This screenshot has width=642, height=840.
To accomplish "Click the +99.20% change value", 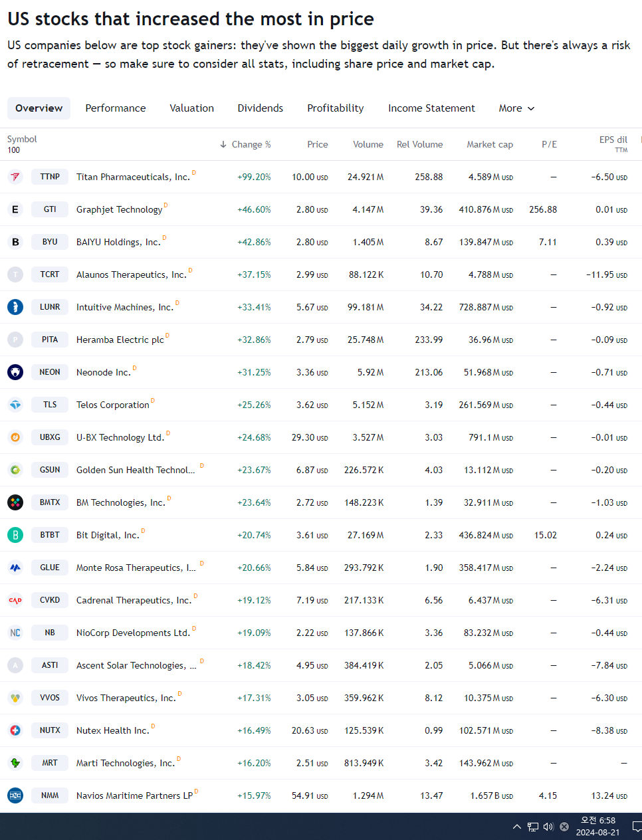I will [254, 177].
